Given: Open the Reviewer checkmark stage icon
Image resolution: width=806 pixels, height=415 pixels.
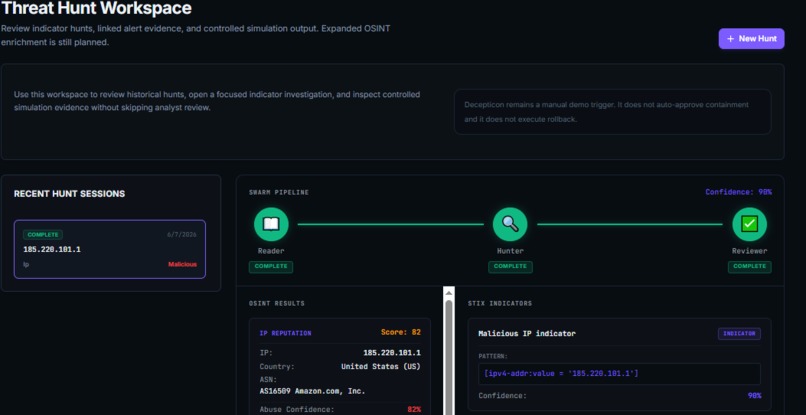Looking at the screenshot, I should 749,224.
